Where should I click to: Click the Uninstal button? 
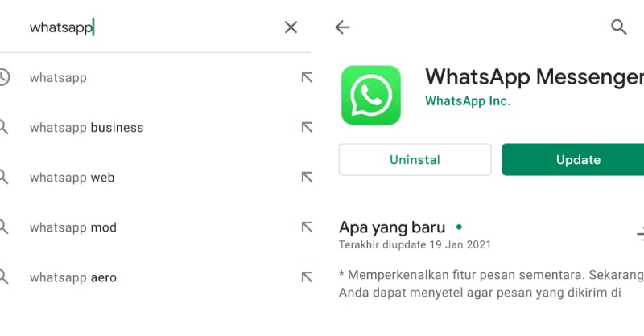click(415, 160)
